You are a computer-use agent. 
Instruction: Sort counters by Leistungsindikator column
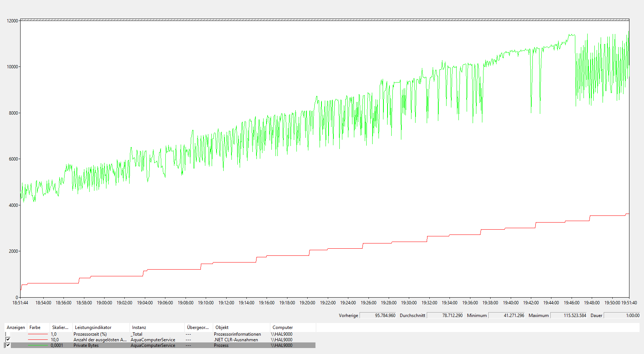tap(93, 327)
